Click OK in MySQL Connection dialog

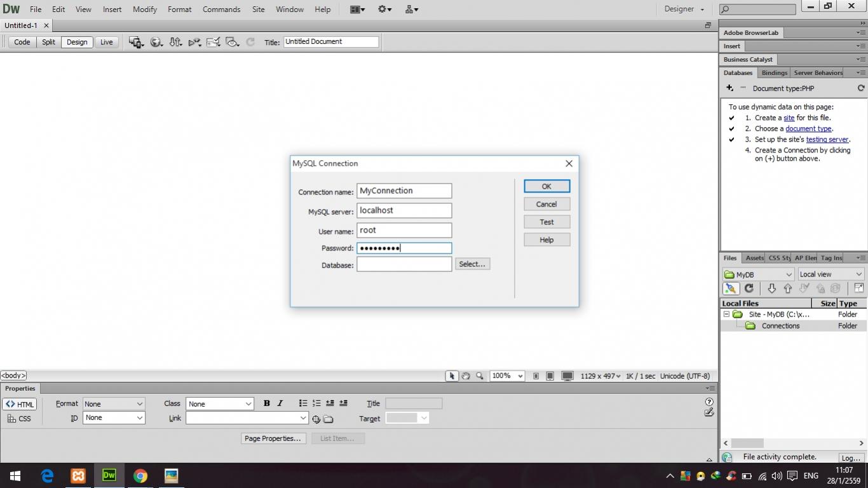[x=546, y=186]
